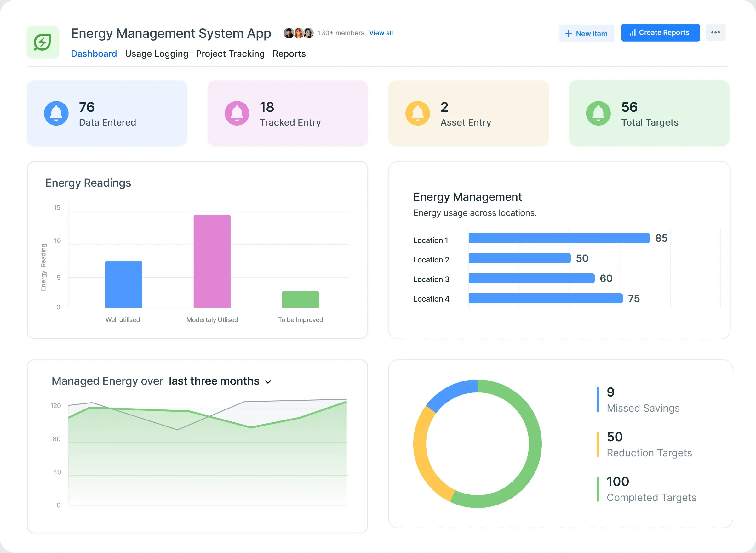The image size is (756, 553).
Task: Click the green leaf energy app logo
Action: [43, 42]
